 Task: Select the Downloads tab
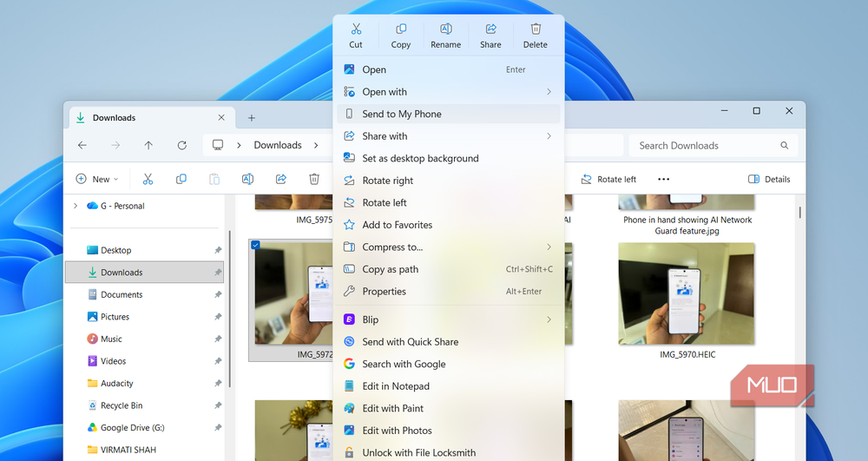152,118
